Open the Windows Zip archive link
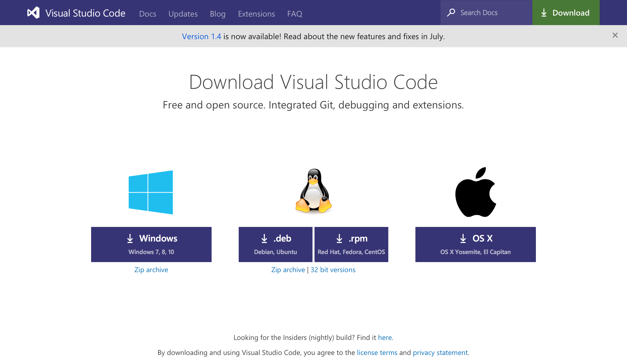Viewport: 627px width, 364px height. click(151, 270)
